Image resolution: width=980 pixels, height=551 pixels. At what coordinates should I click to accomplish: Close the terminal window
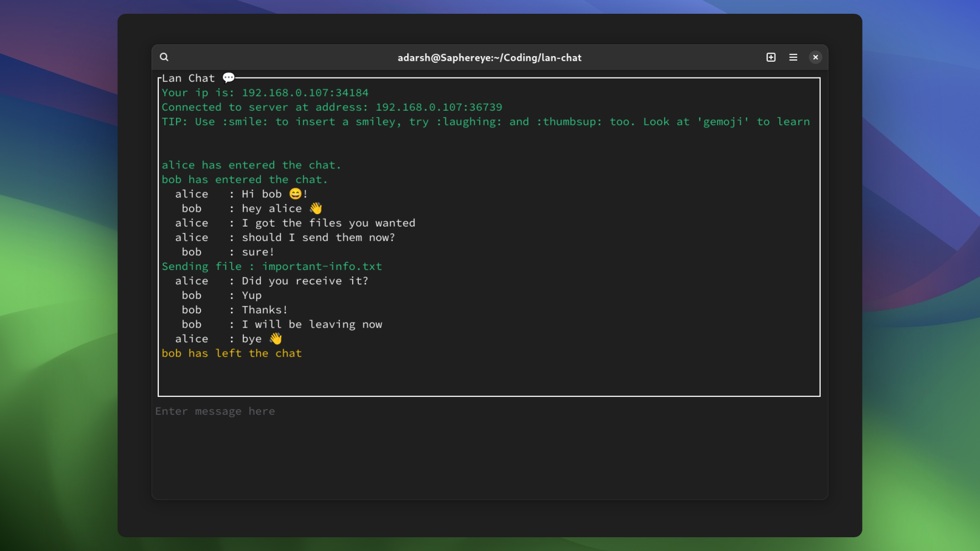[815, 57]
